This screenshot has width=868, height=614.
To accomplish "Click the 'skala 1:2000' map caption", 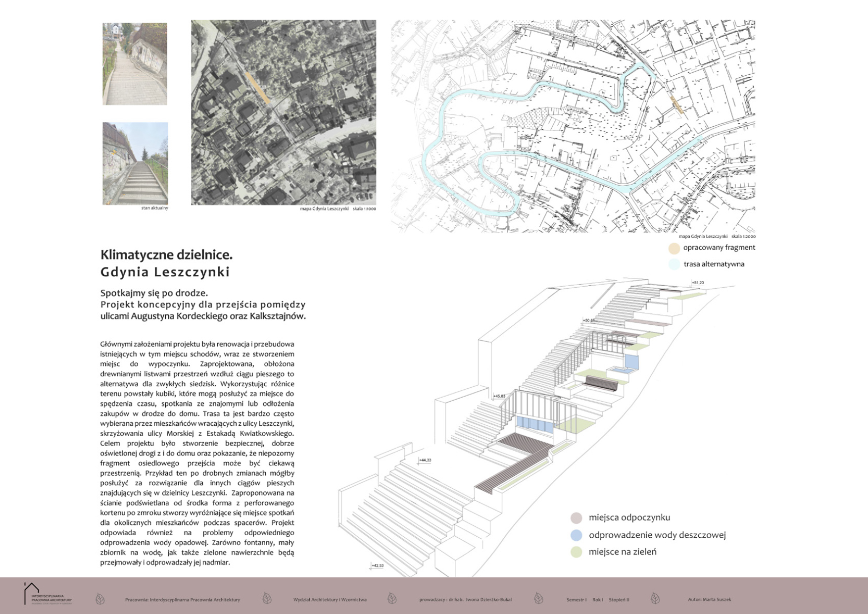I will (x=743, y=236).
